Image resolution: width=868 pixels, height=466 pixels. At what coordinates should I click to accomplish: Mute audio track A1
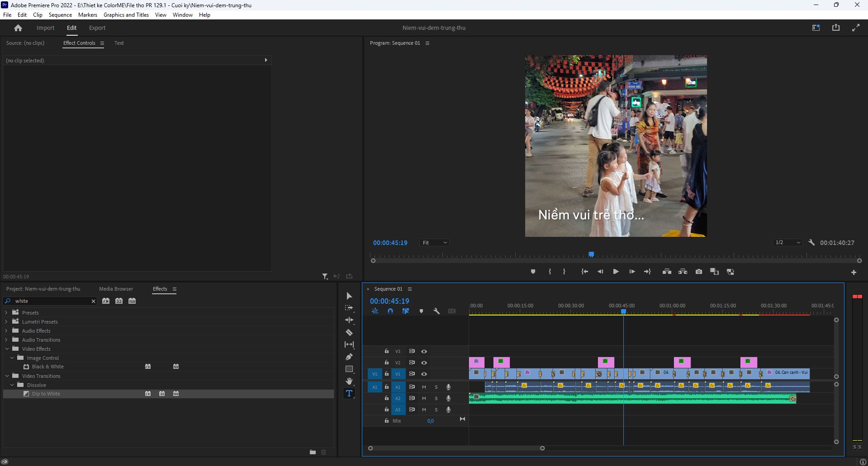[x=424, y=387]
